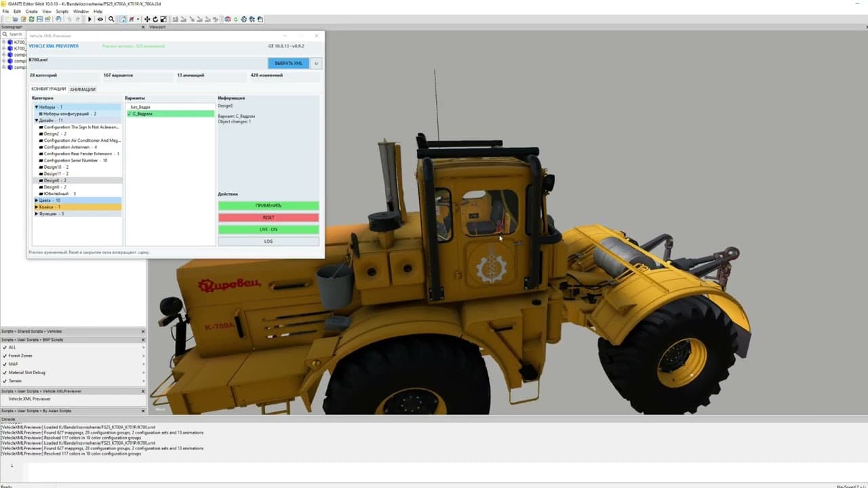
Task: Toggle the Terrain script checkmark
Action: [4, 381]
